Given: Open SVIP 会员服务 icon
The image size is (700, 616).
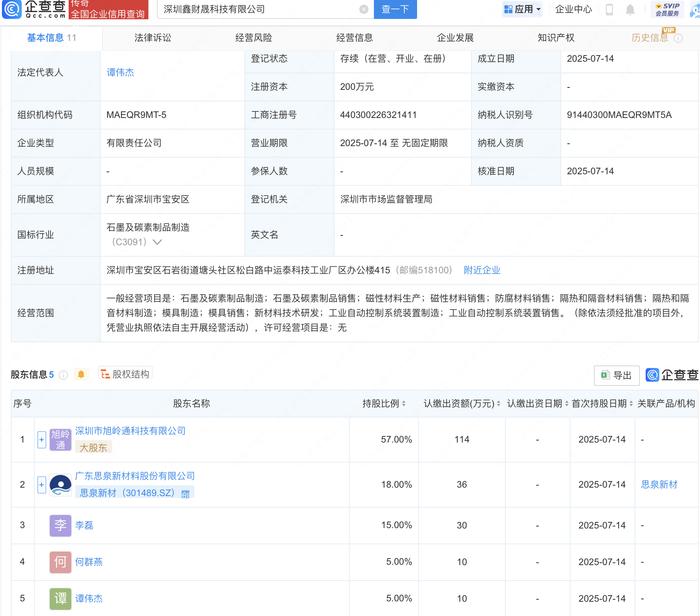Looking at the screenshot, I should (x=667, y=9).
